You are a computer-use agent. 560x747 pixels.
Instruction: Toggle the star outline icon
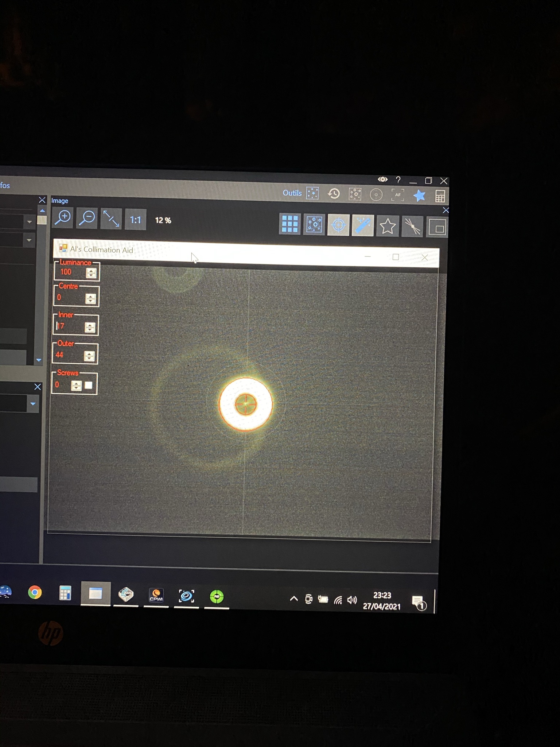point(388,227)
